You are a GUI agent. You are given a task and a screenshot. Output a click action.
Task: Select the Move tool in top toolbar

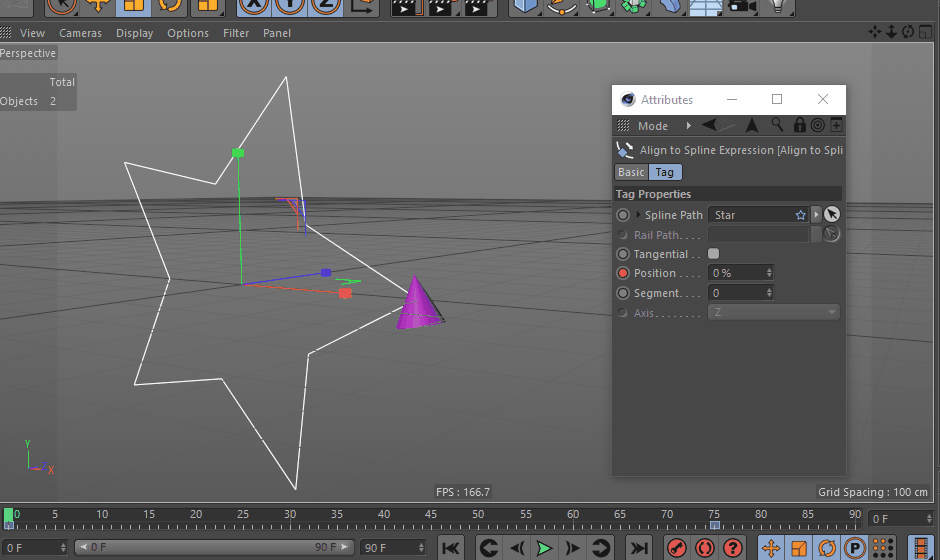click(98, 5)
